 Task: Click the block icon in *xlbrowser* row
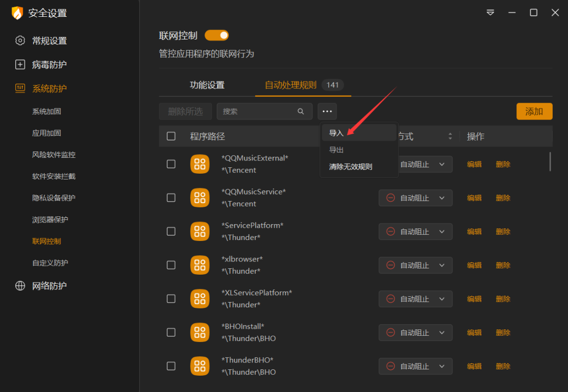390,265
